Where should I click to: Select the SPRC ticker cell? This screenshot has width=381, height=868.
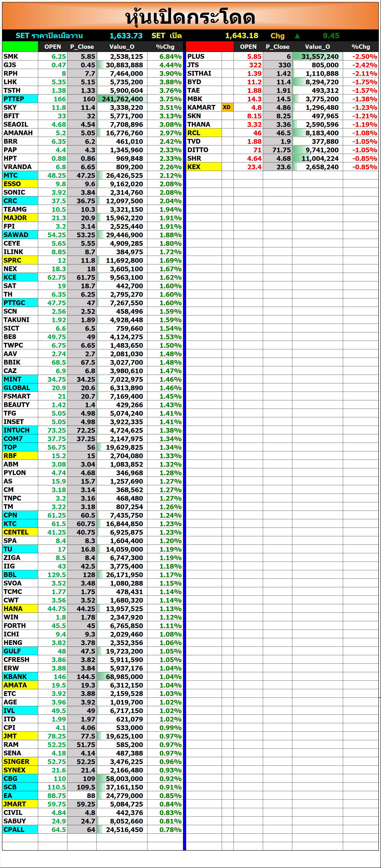[20, 260]
